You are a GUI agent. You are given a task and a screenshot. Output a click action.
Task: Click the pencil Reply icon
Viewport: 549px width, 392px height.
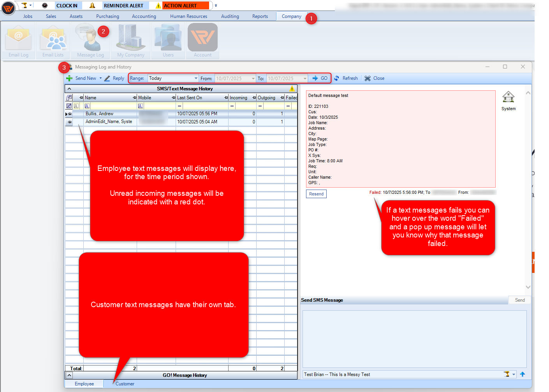(x=107, y=78)
